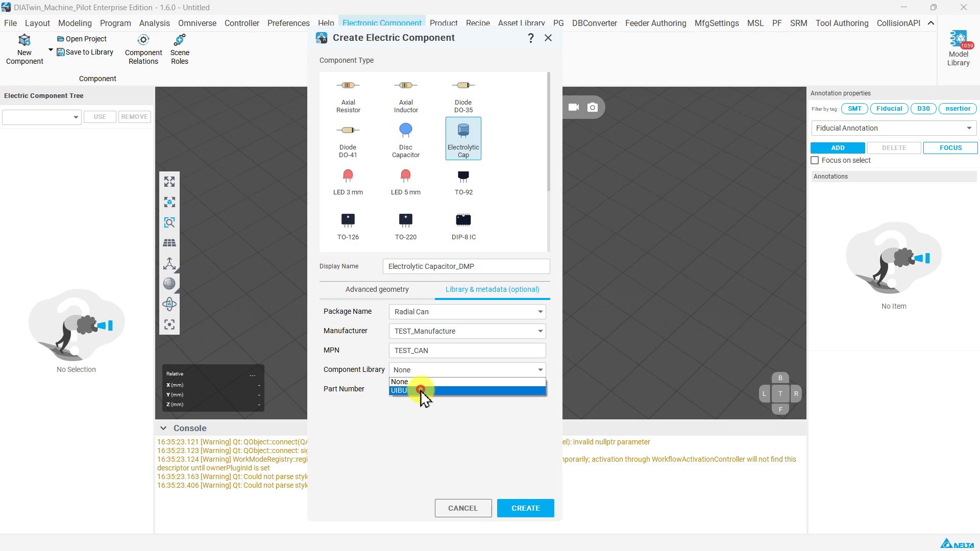This screenshot has height=551, width=980.
Task: Select Axial Inductor component type
Action: tap(406, 95)
